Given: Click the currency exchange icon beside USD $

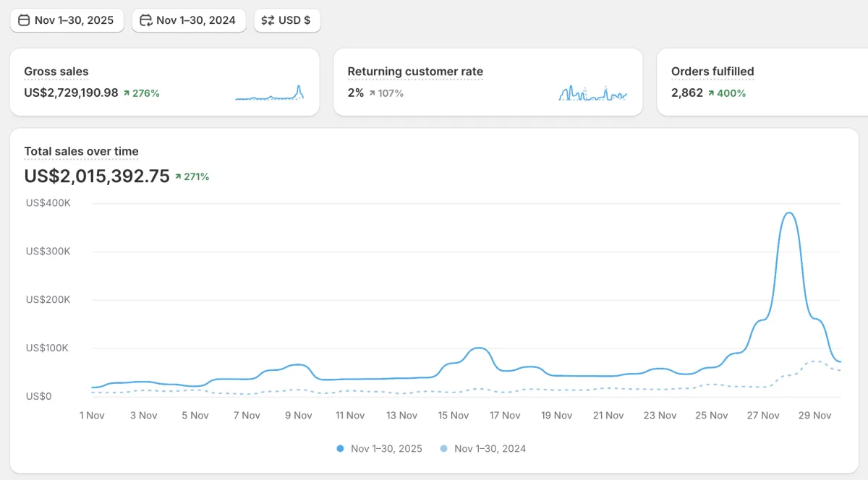Looking at the screenshot, I should coord(268,20).
